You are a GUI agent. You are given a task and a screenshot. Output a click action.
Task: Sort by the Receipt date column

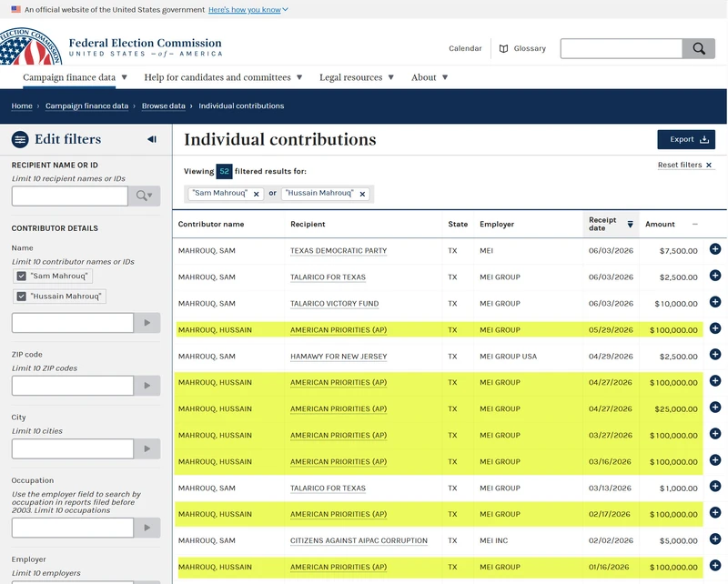(x=611, y=224)
